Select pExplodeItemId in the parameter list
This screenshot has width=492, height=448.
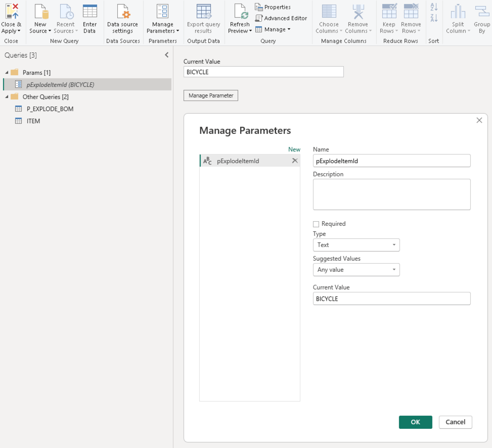250,161
